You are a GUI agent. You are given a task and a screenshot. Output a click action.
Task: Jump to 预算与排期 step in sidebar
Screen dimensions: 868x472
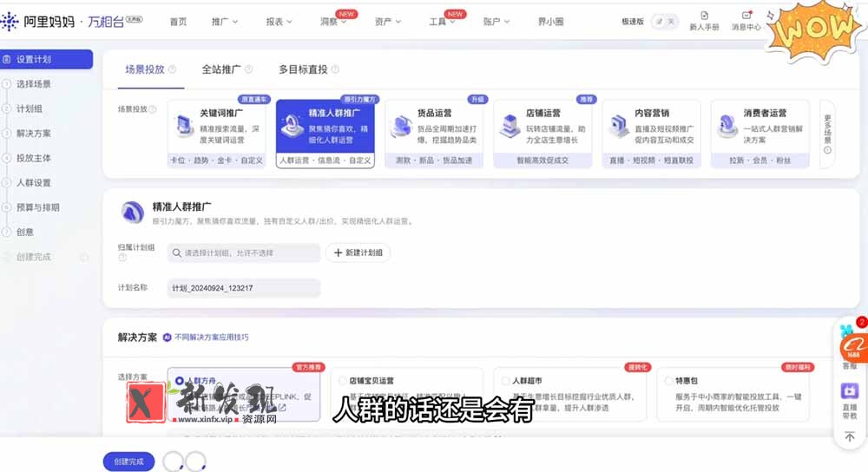pos(37,207)
